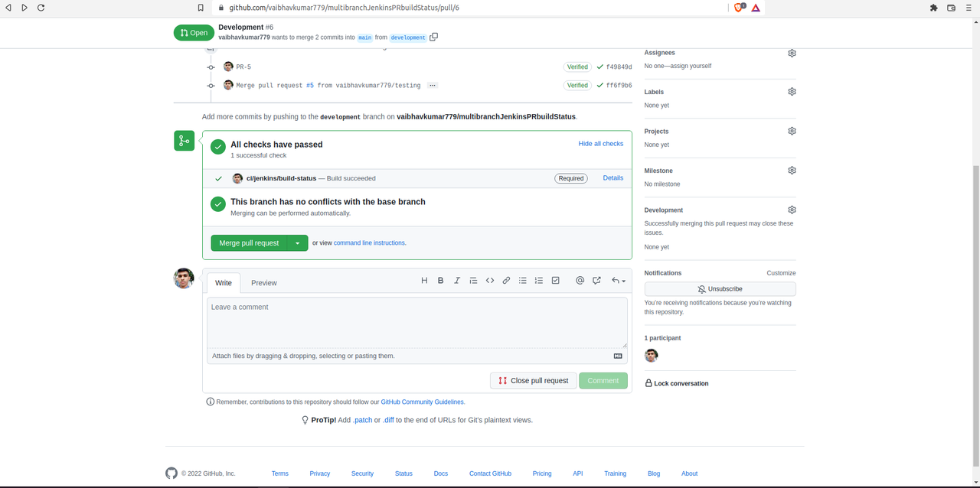This screenshot has height=488, width=980.
Task: Reload the page with refresh icon
Action: click(41, 8)
